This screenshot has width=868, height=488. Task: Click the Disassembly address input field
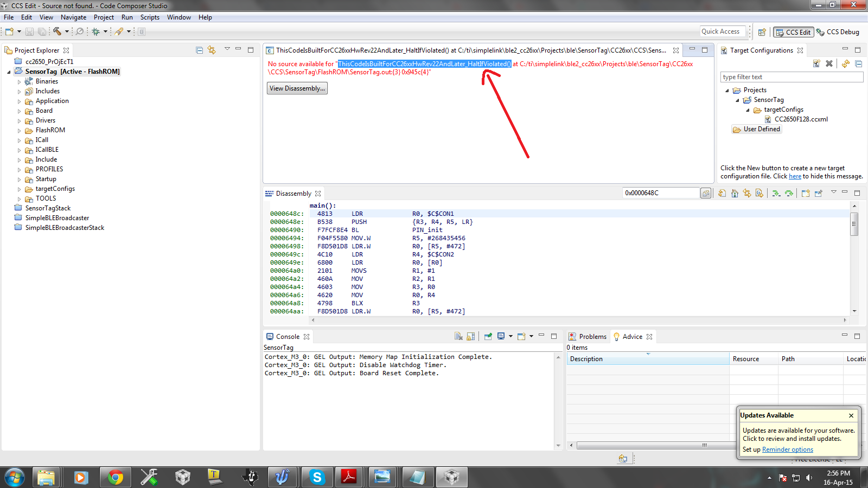point(660,193)
